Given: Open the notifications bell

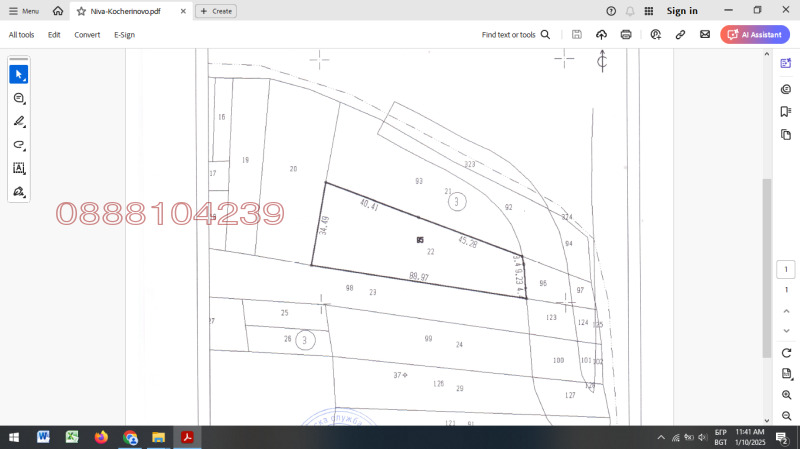Looking at the screenshot, I should 630,11.
